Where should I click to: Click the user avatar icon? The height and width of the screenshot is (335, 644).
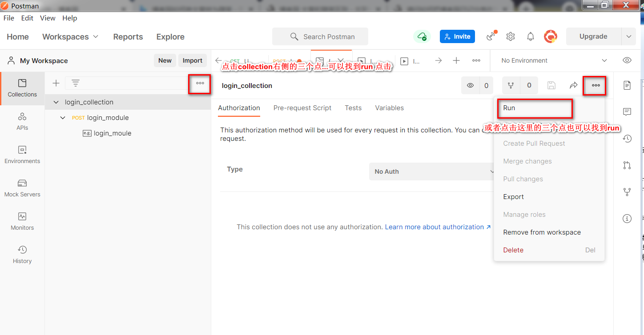click(551, 36)
